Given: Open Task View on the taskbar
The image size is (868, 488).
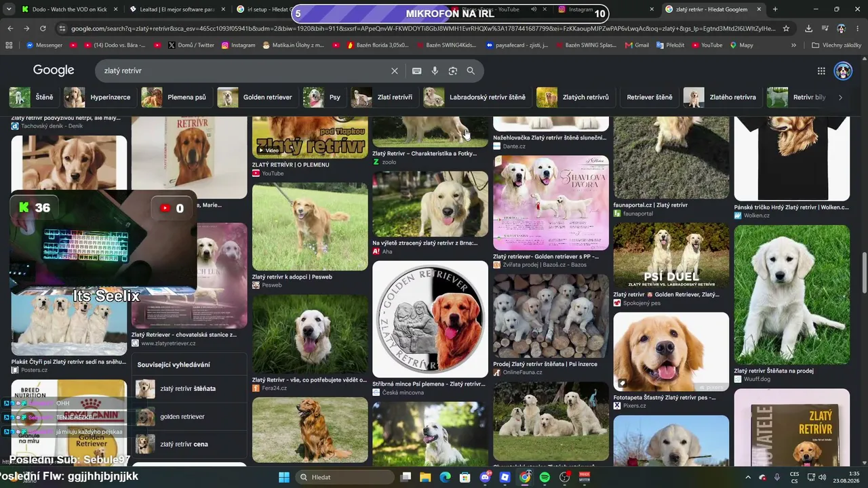Looking at the screenshot, I should (406, 477).
